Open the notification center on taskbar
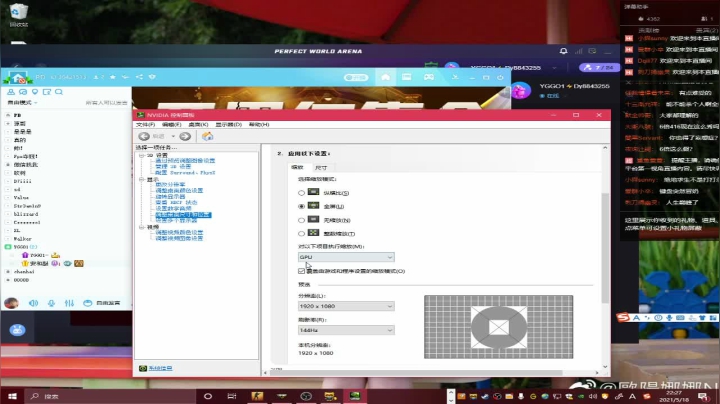Viewport: 720px width, 404px height. click(703, 396)
